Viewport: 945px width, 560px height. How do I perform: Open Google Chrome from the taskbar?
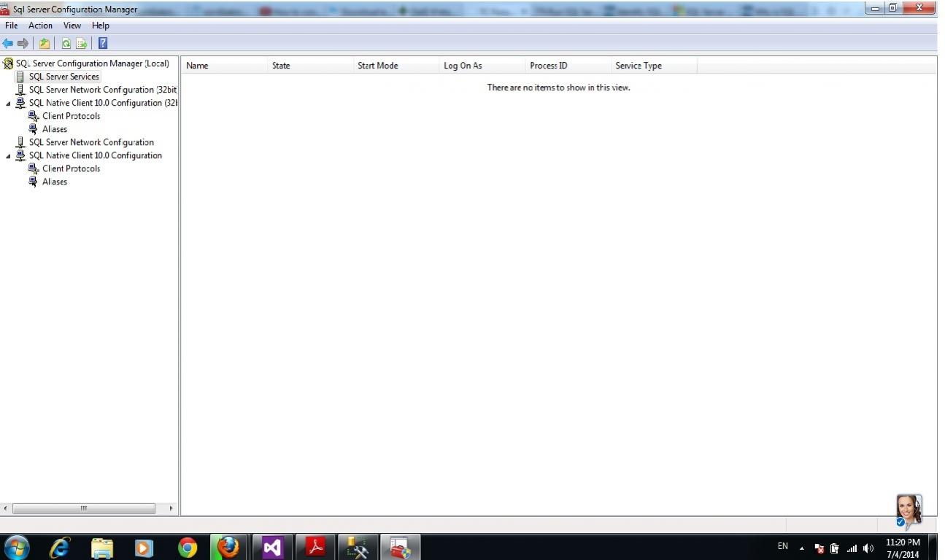188,547
